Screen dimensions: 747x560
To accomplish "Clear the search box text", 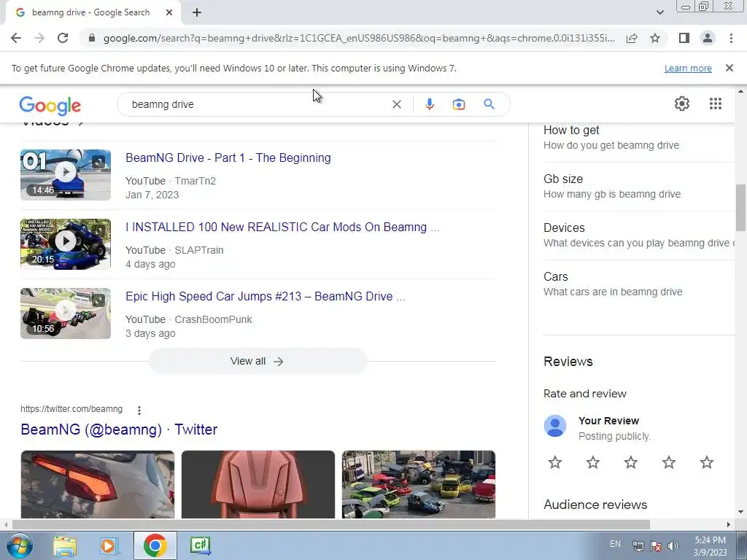I will (x=396, y=104).
